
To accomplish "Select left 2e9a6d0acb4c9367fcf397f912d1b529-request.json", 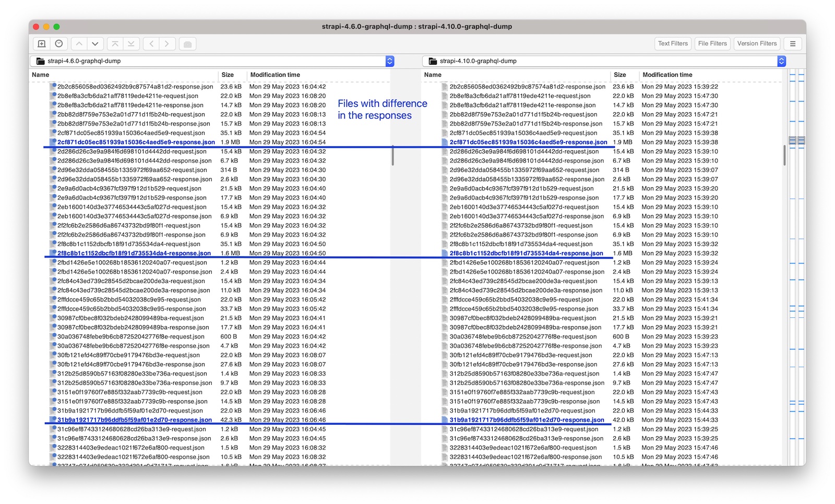I will [129, 188].
